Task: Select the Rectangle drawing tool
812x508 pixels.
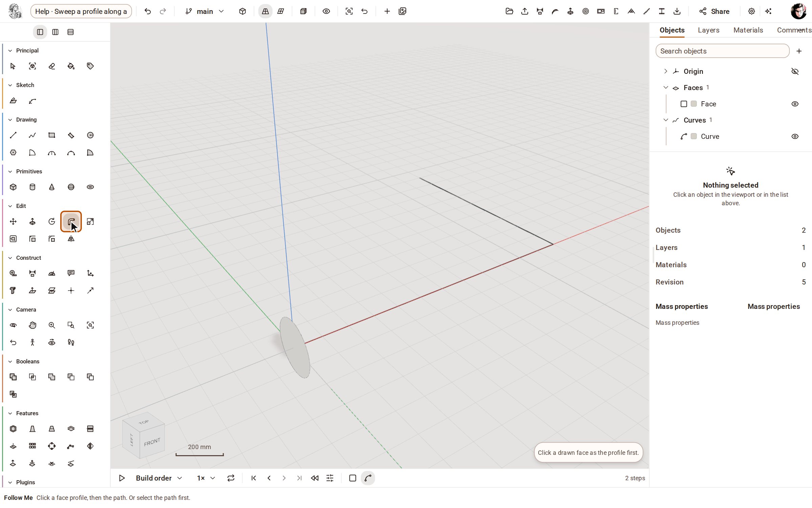Action: pyautogui.click(x=52, y=135)
